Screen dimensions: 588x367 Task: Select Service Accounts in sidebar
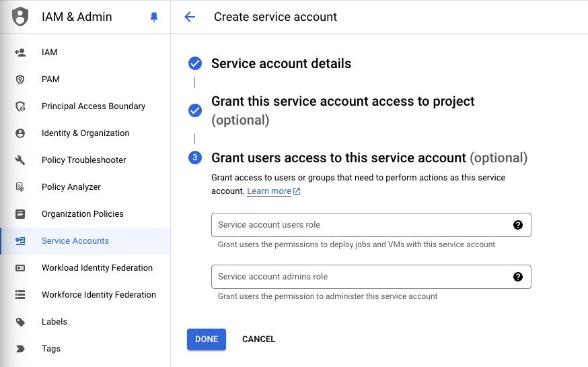[x=85, y=241]
